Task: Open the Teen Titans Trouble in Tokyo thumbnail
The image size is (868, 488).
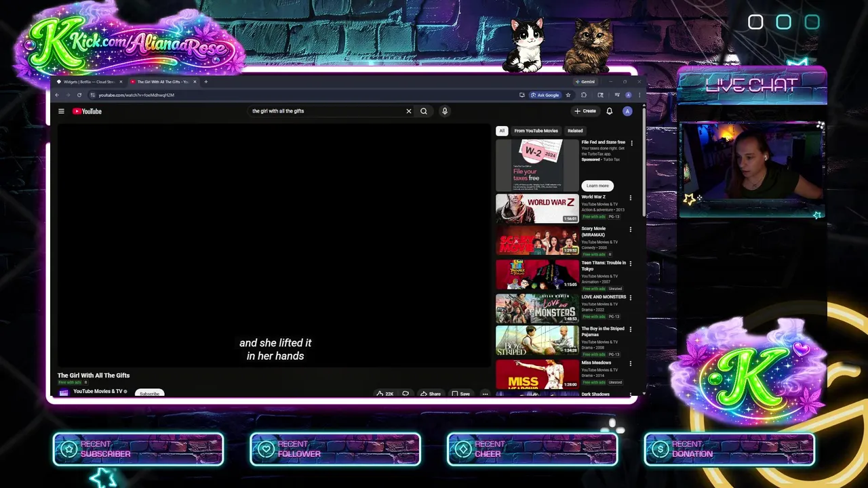Action: click(x=537, y=274)
